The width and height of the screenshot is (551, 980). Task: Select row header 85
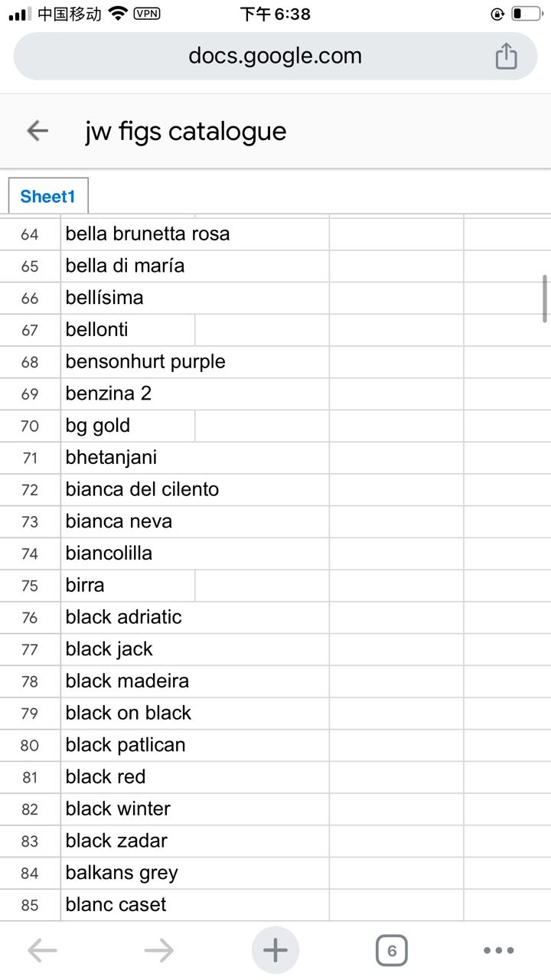(30, 905)
